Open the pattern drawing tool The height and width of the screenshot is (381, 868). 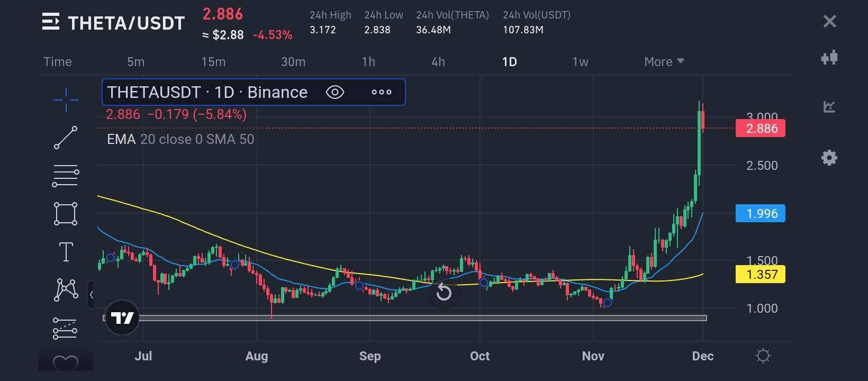click(66, 290)
